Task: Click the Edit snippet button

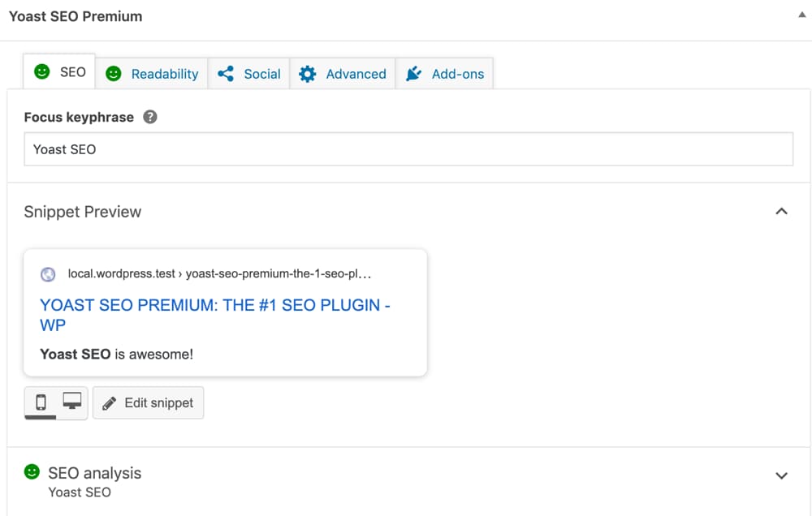Action: (x=149, y=403)
